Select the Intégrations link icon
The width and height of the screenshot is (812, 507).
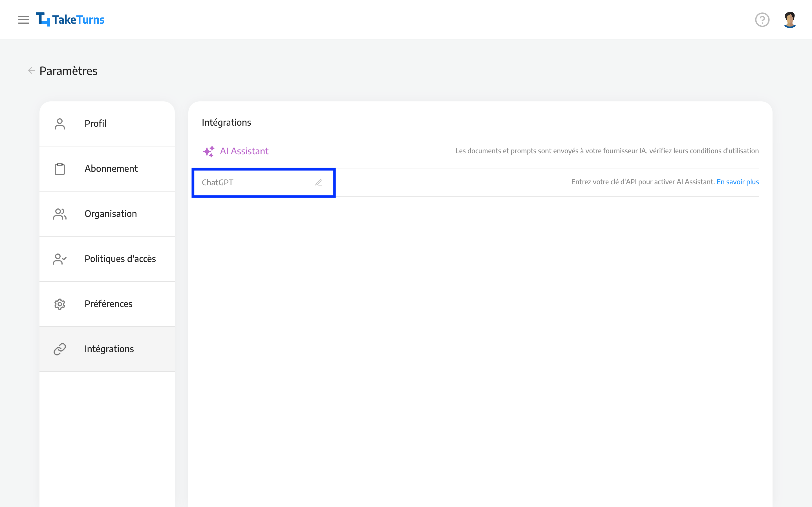[x=59, y=349]
